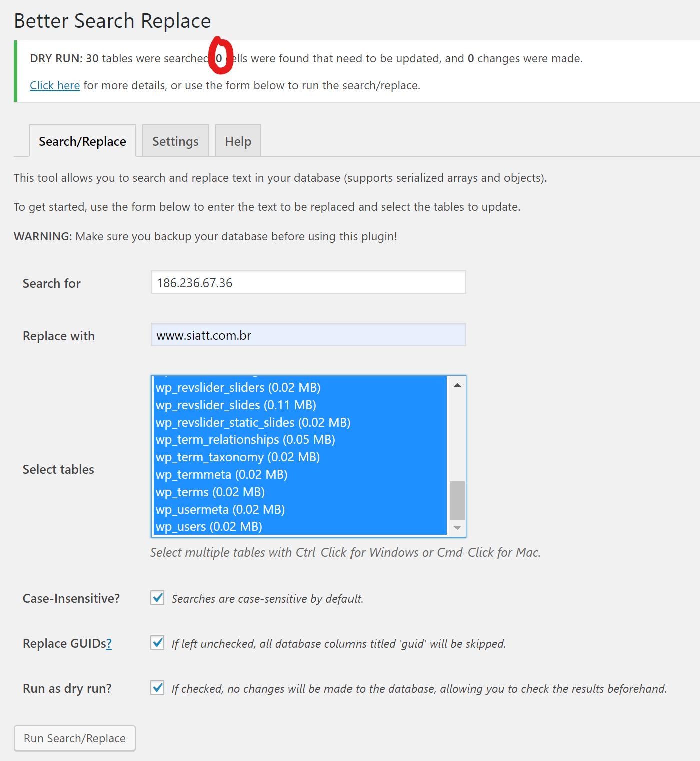Viewport: 700px width, 761px height.
Task: Open the Replace GUIDs help question mark
Action: coord(109,643)
